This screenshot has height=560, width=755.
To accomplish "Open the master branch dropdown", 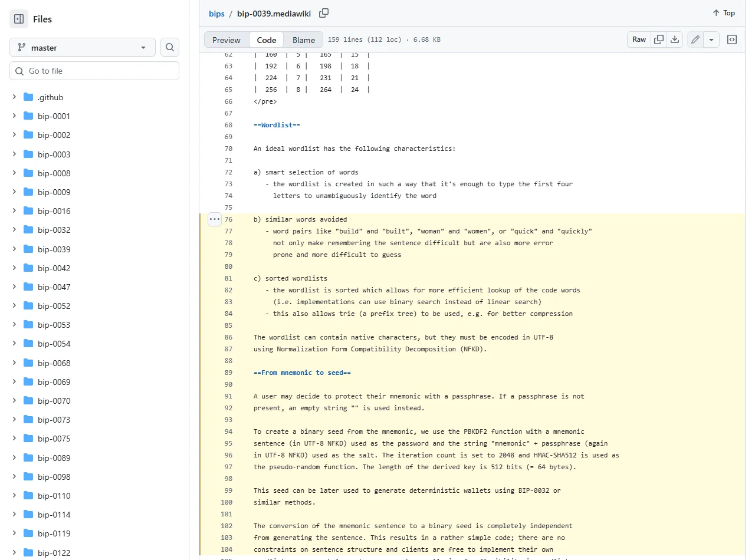I will pos(83,47).
